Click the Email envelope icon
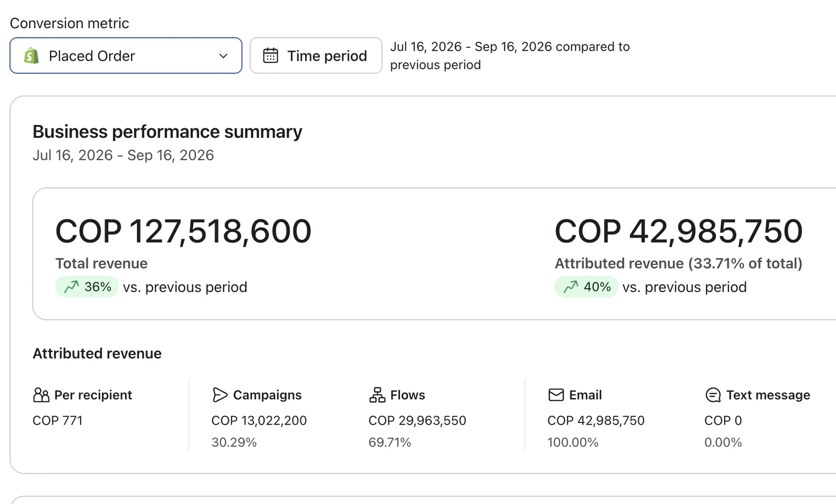The width and height of the screenshot is (836, 504). coord(556,395)
